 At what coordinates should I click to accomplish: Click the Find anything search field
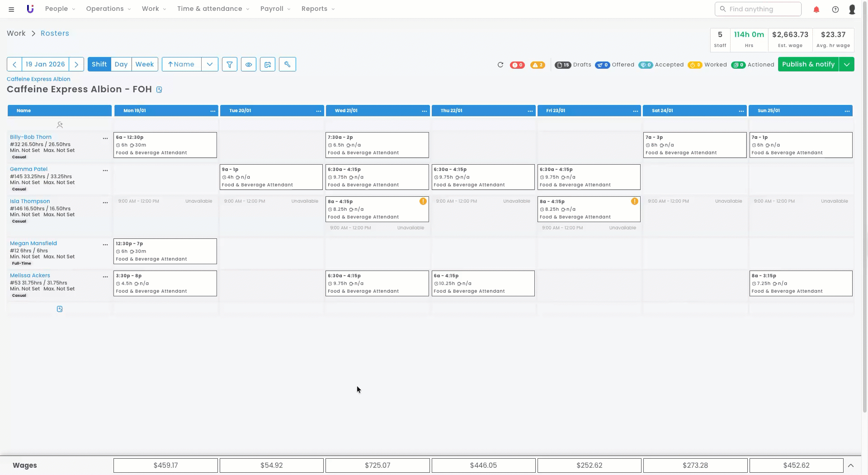click(x=758, y=9)
